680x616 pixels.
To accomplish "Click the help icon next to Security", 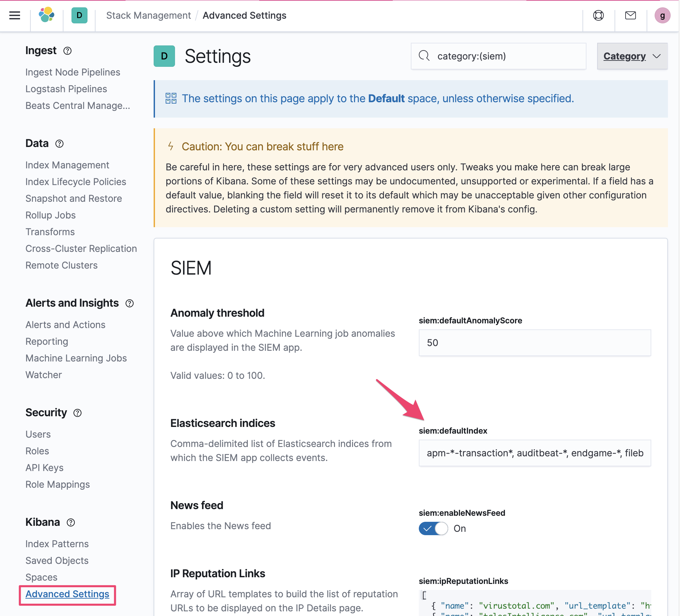I will [x=77, y=413].
